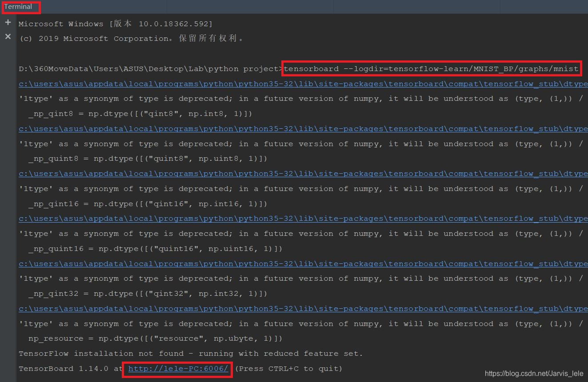Click the D:\360MoveData prompt path text
The height and width of the screenshot is (382, 588).
coord(151,69)
